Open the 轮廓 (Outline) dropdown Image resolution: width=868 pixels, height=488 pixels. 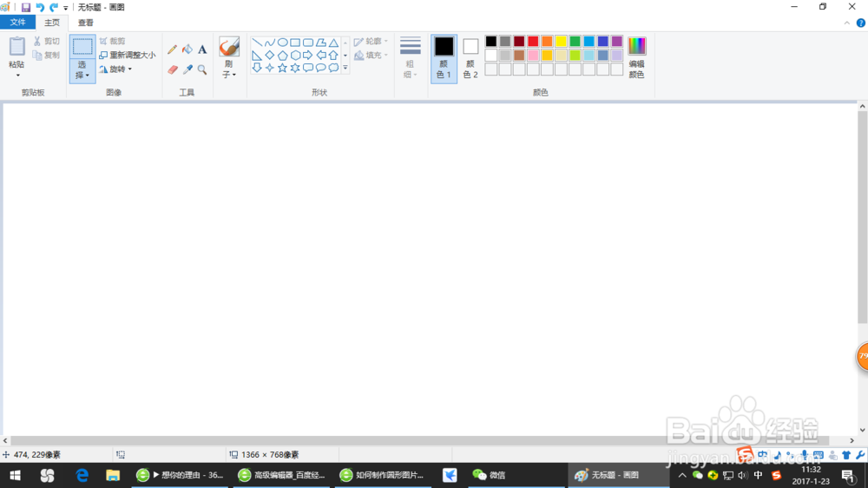pyautogui.click(x=371, y=42)
